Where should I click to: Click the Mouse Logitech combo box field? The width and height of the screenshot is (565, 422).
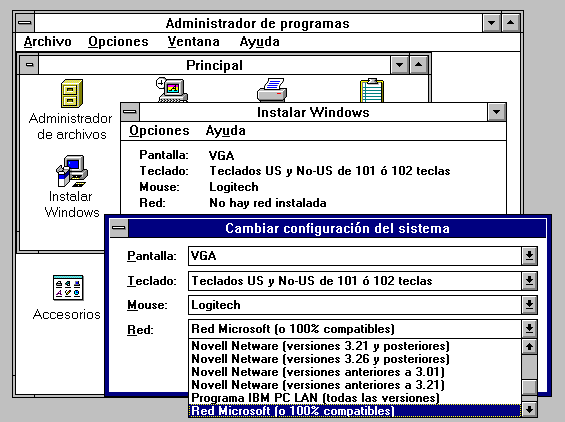click(x=355, y=305)
